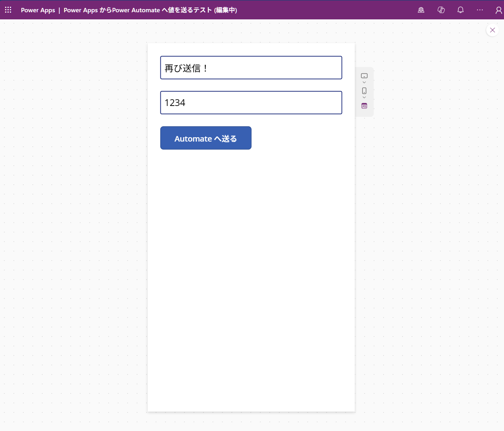Focus the text input containing 再び送信！
The width and height of the screenshot is (504, 431).
(x=251, y=68)
